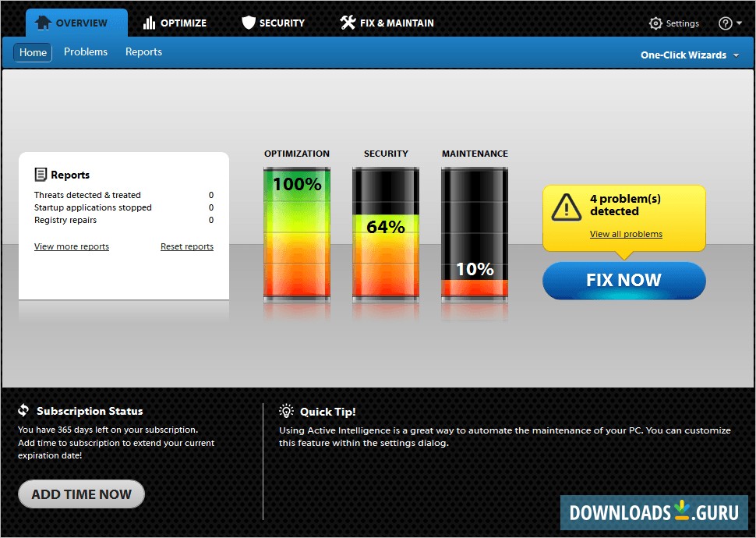Open Settings using the gear icon
The image size is (756, 538).
[655, 23]
